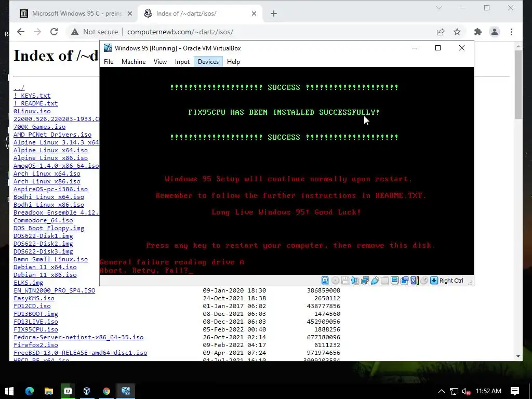
Task: Open the Chrome profile avatar
Action: (495, 32)
